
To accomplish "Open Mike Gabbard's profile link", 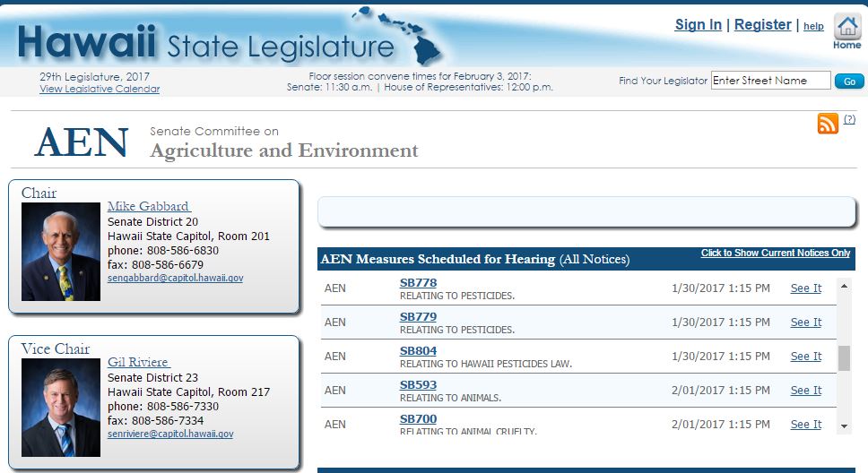I will (149, 206).
